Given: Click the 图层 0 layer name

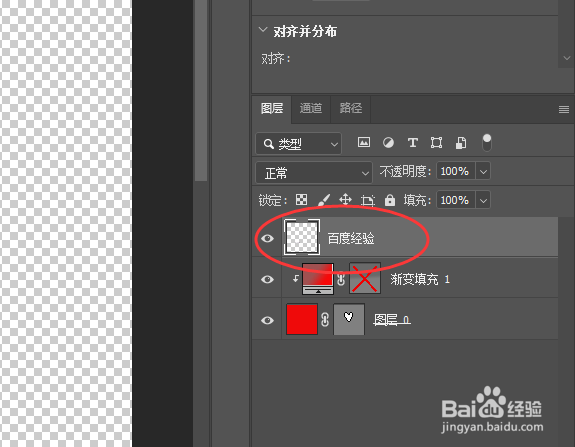Looking at the screenshot, I should click(x=392, y=320).
